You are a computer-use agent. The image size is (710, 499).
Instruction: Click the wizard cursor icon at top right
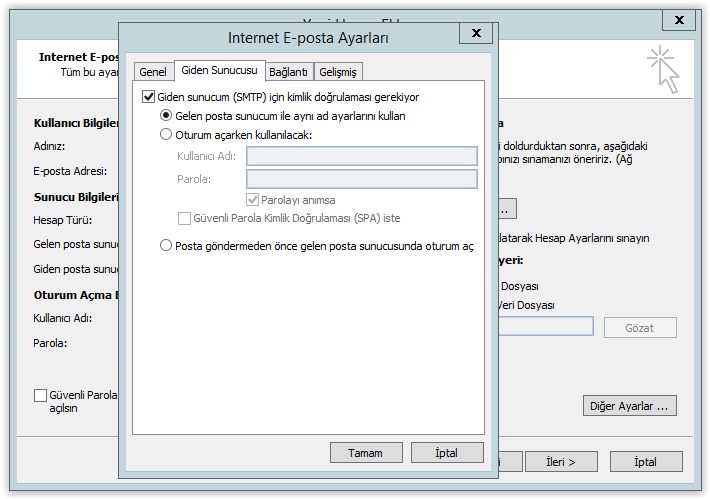664,70
